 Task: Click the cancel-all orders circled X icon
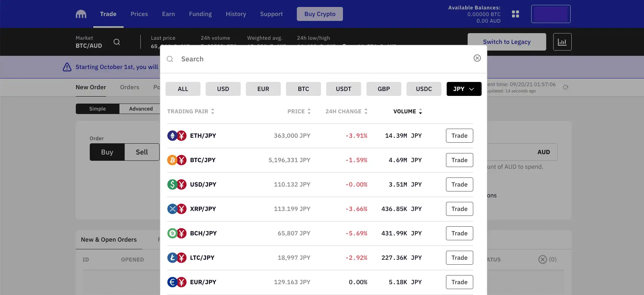[542, 259]
